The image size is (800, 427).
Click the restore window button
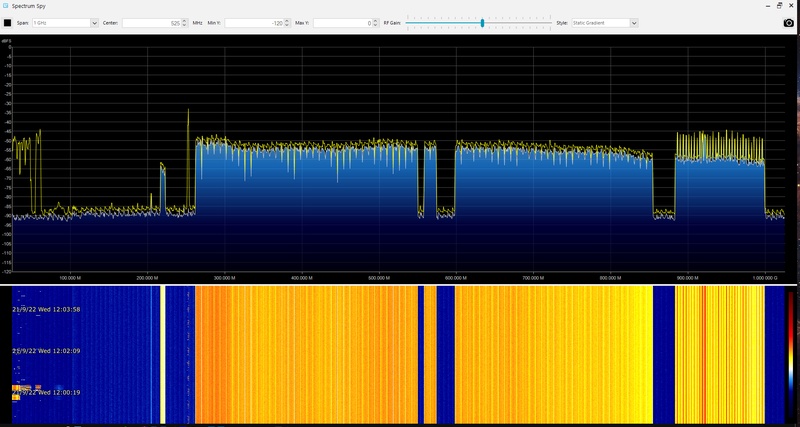click(780, 6)
